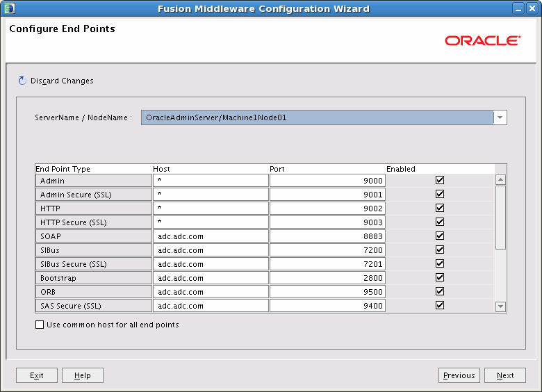Uncheck Enabled for Admin Secure (SSL)
The image size is (542, 392).
[440, 194]
